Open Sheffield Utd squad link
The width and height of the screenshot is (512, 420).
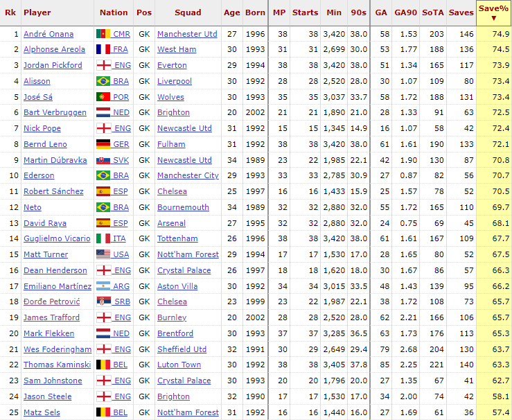(x=182, y=349)
